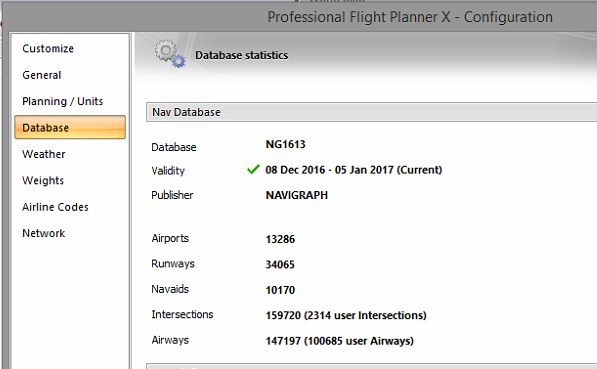The width and height of the screenshot is (597, 369).
Task: Select the Airports count 13286
Action: click(x=280, y=239)
